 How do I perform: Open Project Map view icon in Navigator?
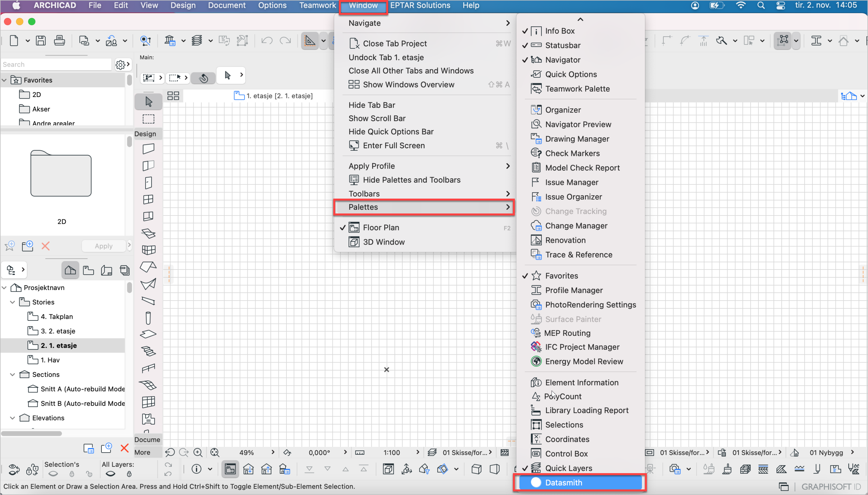(x=70, y=270)
